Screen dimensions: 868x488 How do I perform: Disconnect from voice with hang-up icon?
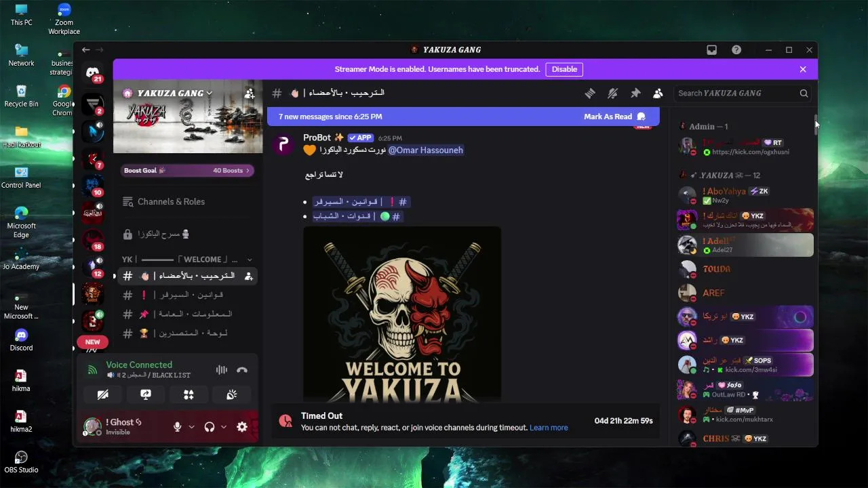(242, 370)
